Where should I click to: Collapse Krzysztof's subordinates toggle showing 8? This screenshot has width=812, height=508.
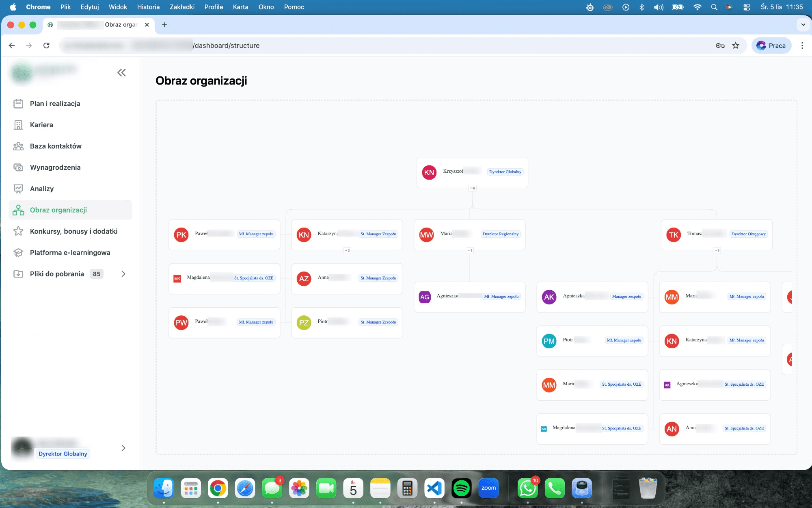[472, 188]
